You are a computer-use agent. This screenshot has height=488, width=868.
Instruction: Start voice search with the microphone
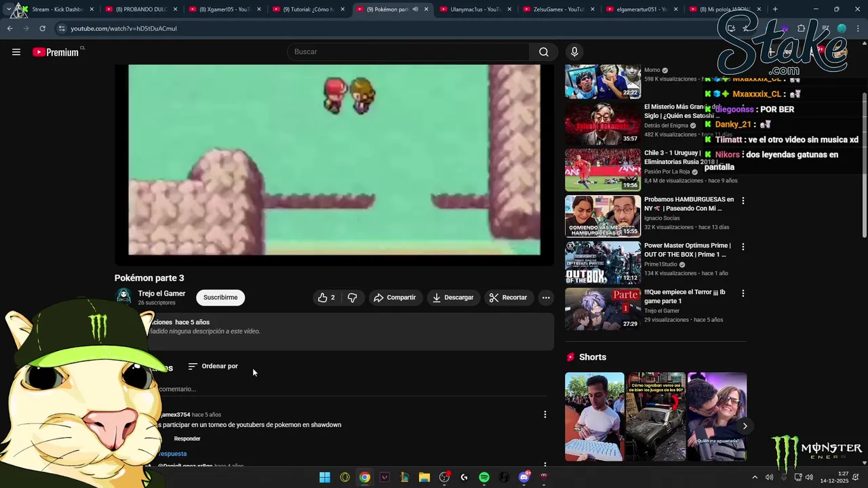click(574, 52)
